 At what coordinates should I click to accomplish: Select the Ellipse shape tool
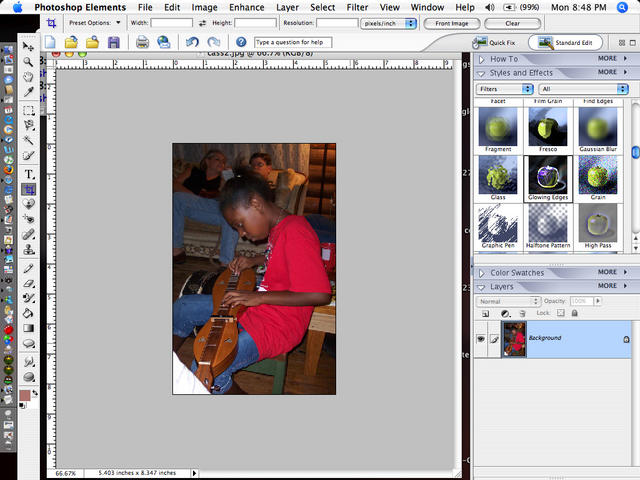[x=28, y=343]
